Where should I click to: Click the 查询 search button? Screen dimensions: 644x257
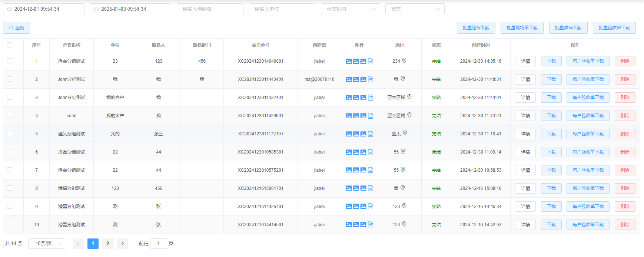pyautogui.click(x=17, y=28)
